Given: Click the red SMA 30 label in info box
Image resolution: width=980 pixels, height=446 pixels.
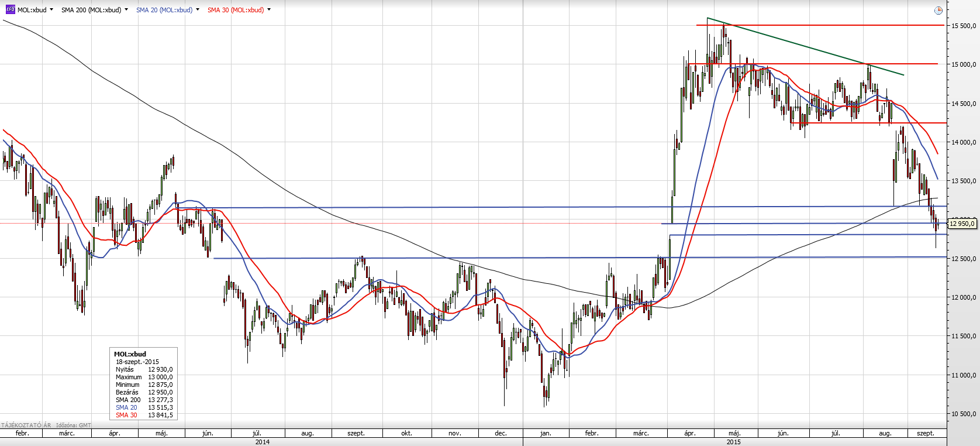Looking at the screenshot, I should tap(126, 415).
